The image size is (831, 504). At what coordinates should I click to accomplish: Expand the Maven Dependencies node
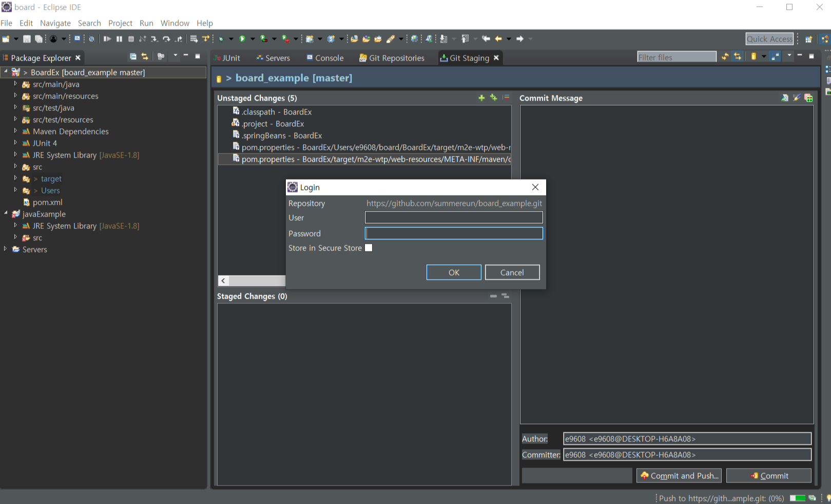(x=15, y=131)
